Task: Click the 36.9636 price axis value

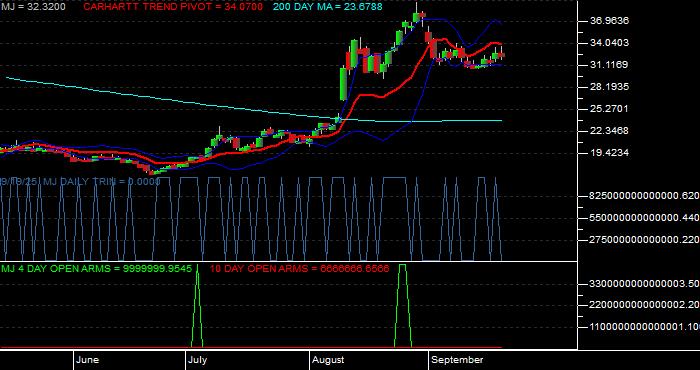Action: coord(608,21)
